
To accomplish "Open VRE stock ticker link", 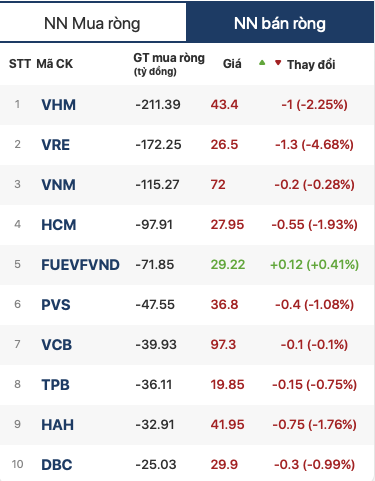I will (x=56, y=145).
